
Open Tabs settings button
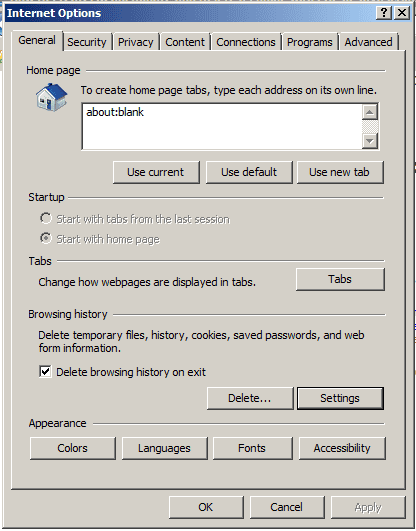(340, 279)
